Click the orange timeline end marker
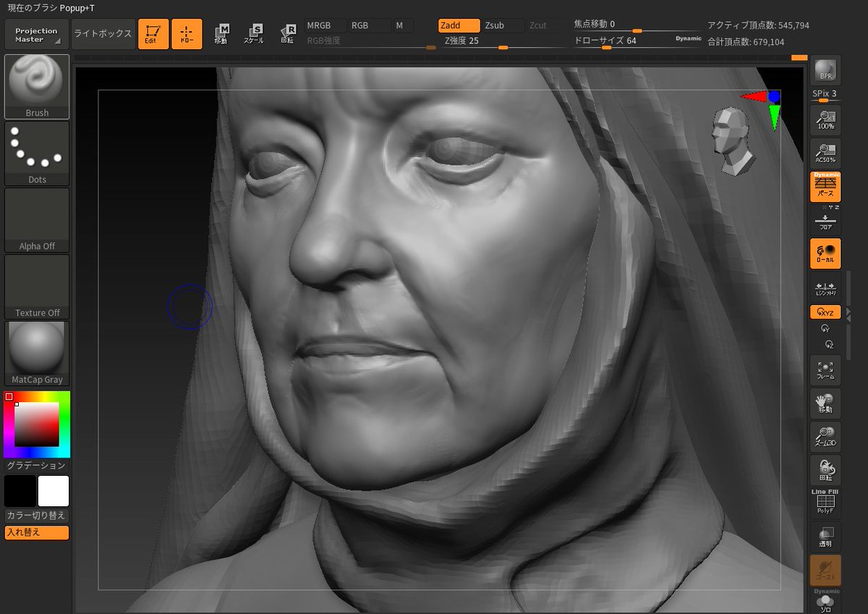This screenshot has width=868, height=614. point(799,57)
